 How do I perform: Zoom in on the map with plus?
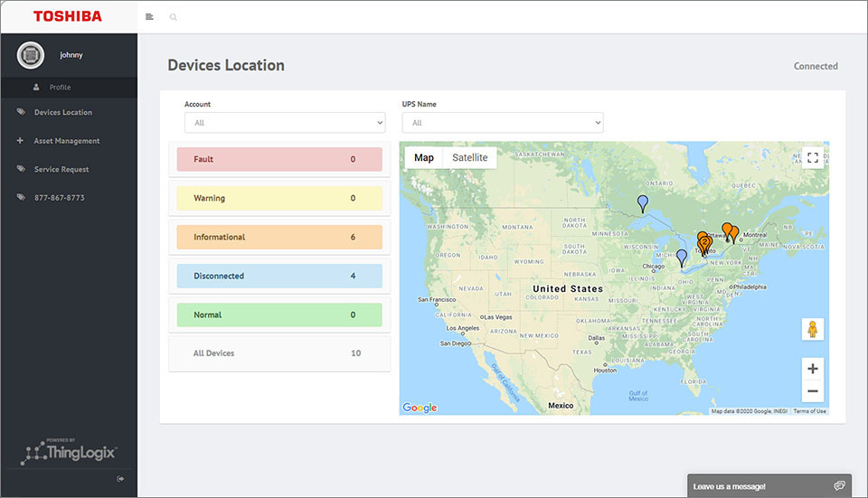click(x=813, y=369)
